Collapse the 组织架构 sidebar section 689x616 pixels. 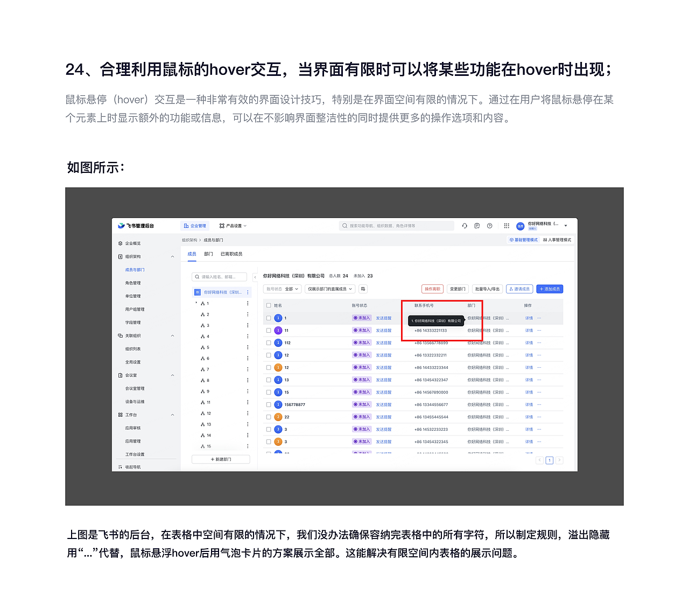172,257
